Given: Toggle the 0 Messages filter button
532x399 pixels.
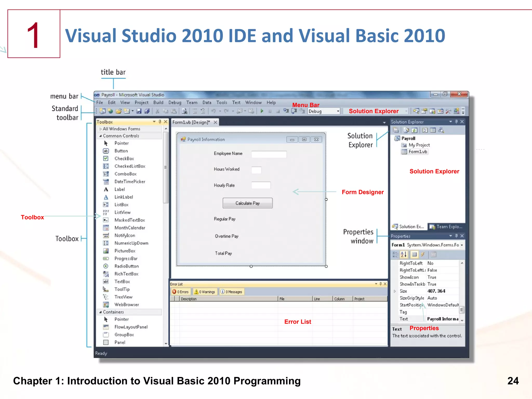Looking at the screenshot, I should 231,292.
